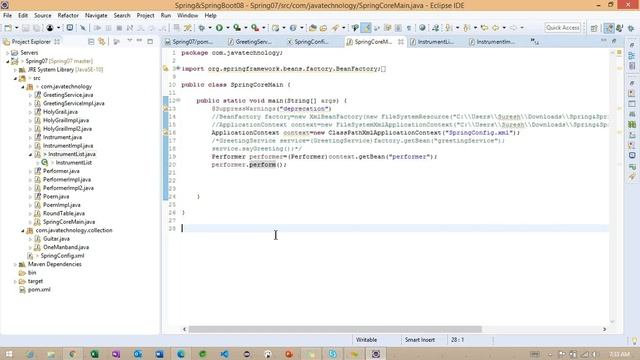
Task: Click the Next Annotation icon
Action: pos(449,28)
